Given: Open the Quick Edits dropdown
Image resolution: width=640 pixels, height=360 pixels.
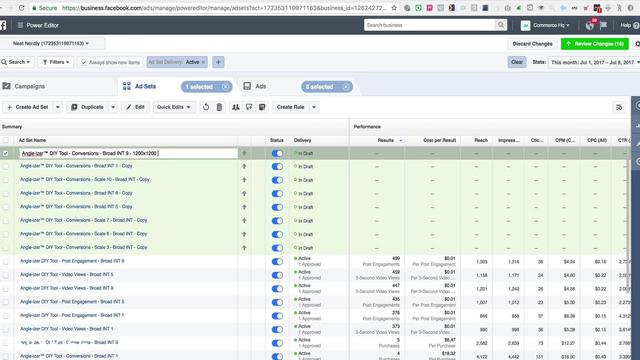Looking at the screenshot, I should point(174,107).
